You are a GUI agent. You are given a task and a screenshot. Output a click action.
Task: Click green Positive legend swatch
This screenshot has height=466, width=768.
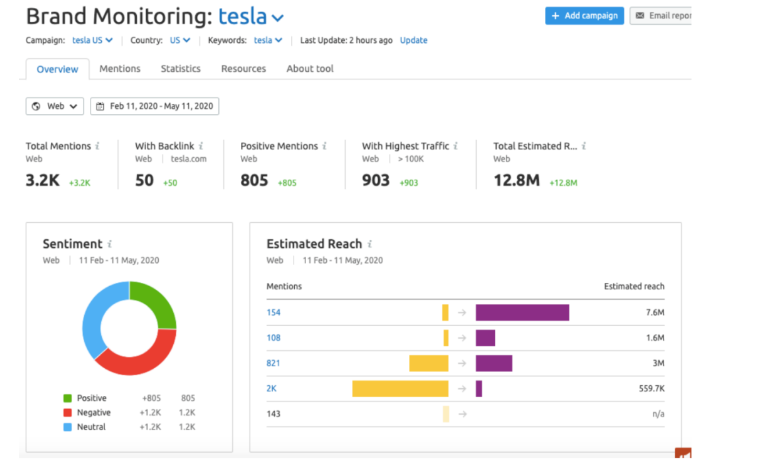click(68, 398)
